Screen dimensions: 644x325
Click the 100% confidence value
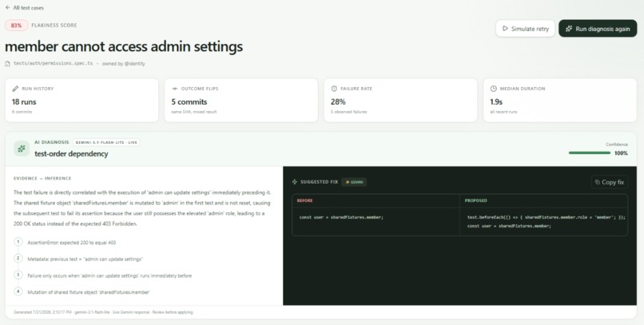pos(621,153)
